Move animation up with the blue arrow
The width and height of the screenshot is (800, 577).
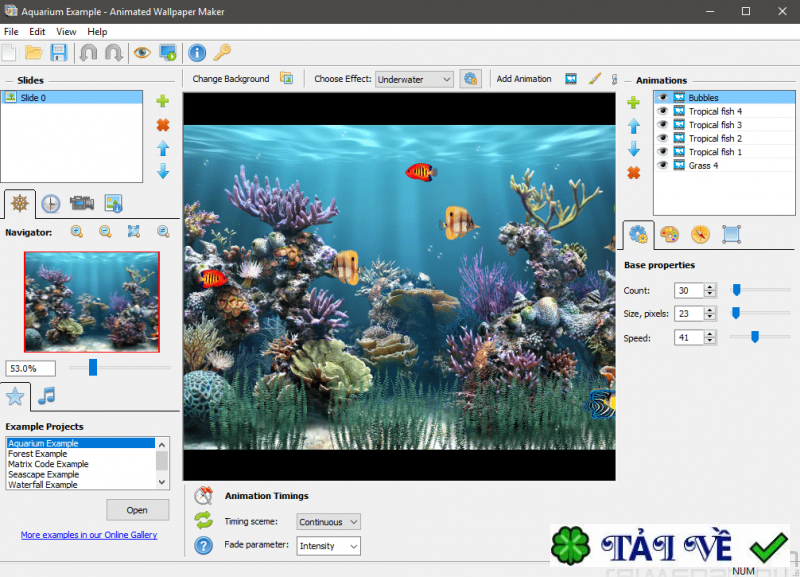pos(633,126)
